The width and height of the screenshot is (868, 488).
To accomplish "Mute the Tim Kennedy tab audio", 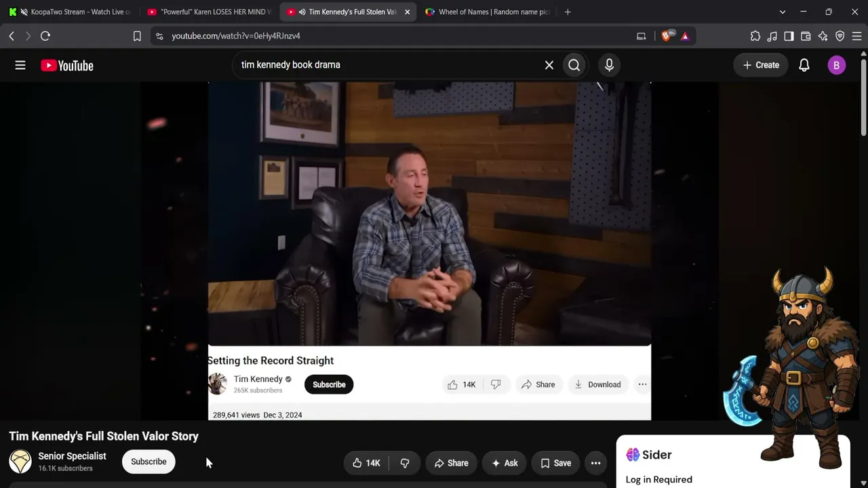I will point(302,12).
